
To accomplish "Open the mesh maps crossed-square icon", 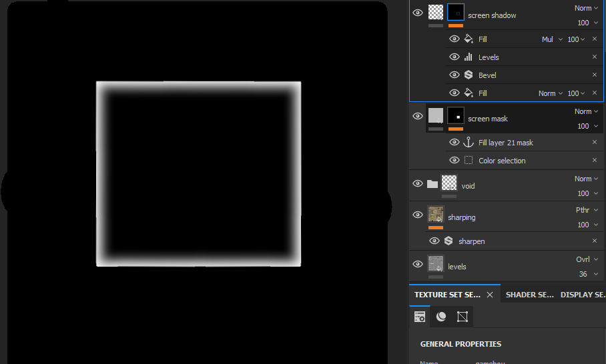I will [x=463, y=317].
